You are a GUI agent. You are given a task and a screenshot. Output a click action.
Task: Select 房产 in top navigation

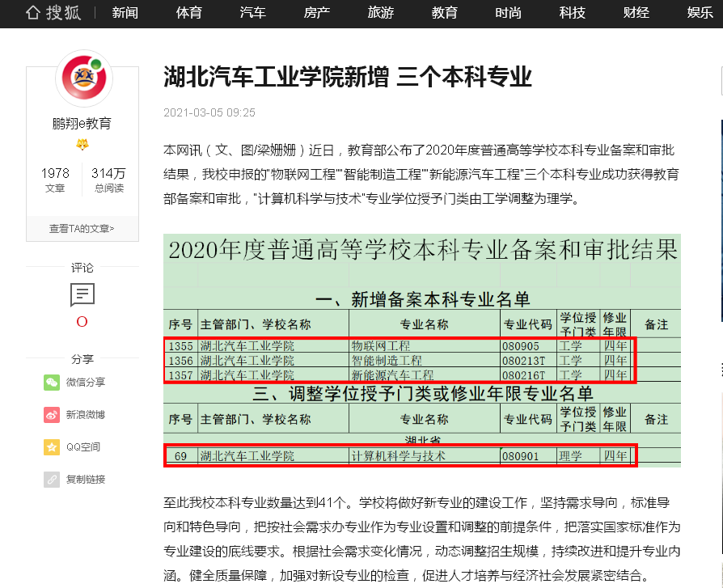(x=316, y=13)
